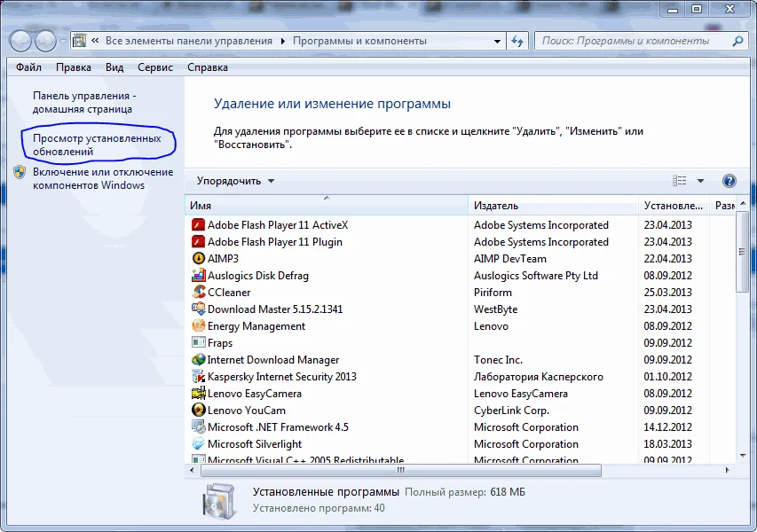Click the Windows shield icon in sidebar
This screenshot has height=532, width=757.
pyautogui.click(x=20, y=172)
